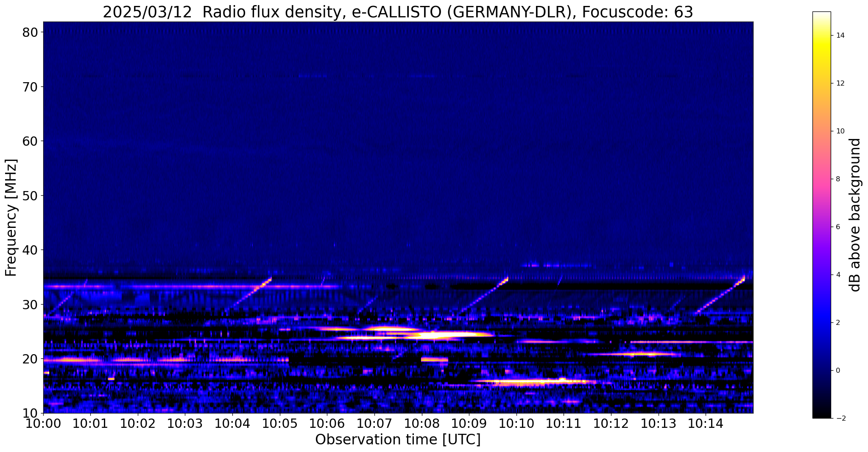Click the bright emission near 16 MHz at 10:10
This screenshot has width=868, height=452.
coord(535,382)
